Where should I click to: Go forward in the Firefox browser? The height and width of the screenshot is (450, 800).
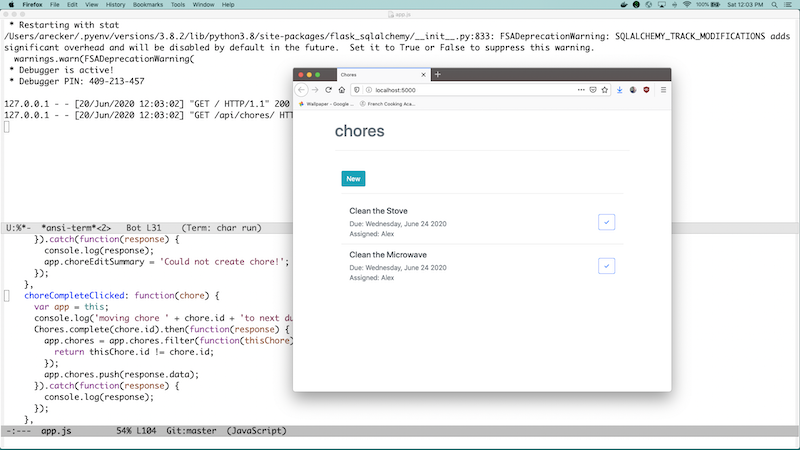(x=315, y=90)
